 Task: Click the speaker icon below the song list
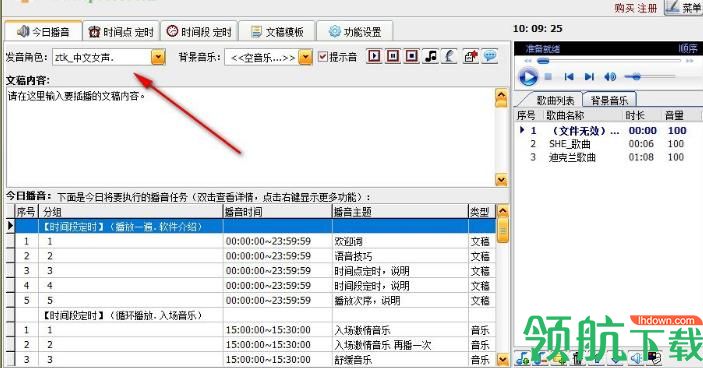(x=636, y=359)
